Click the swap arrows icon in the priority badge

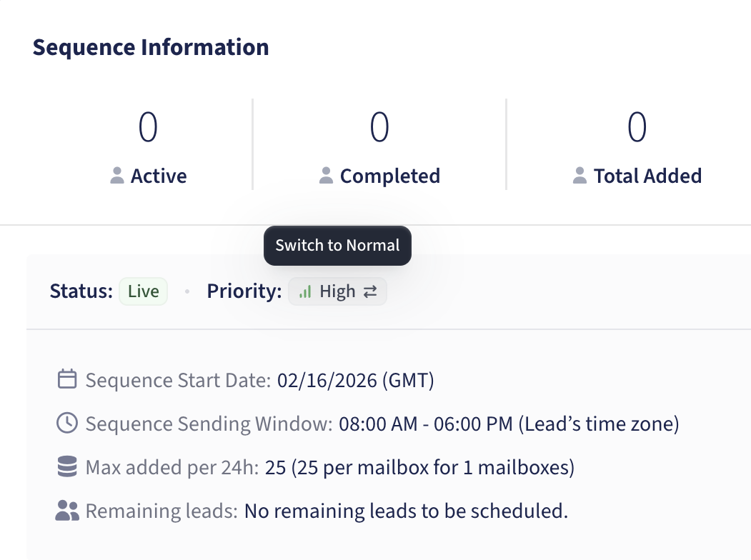(x=369, y=292)
